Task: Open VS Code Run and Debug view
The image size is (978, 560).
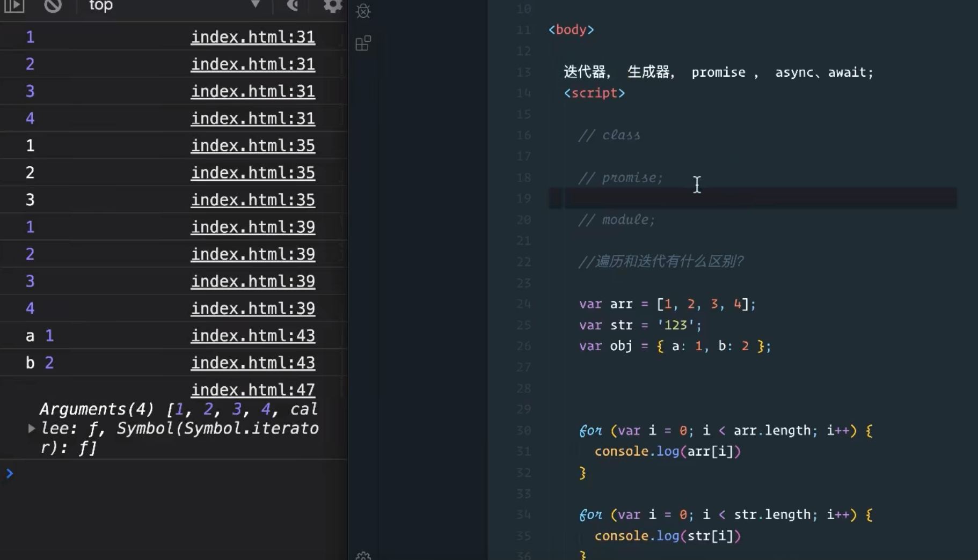Action: click(x=363, y=11)
